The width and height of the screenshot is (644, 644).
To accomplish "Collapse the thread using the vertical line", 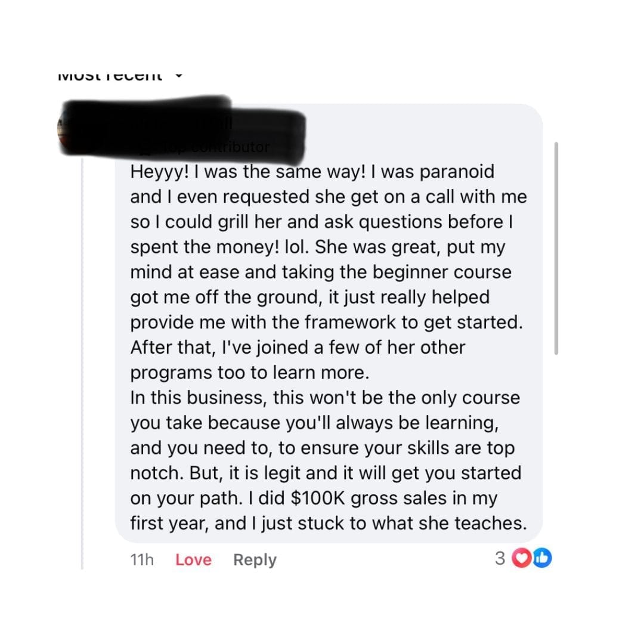I will pos(82,358).
